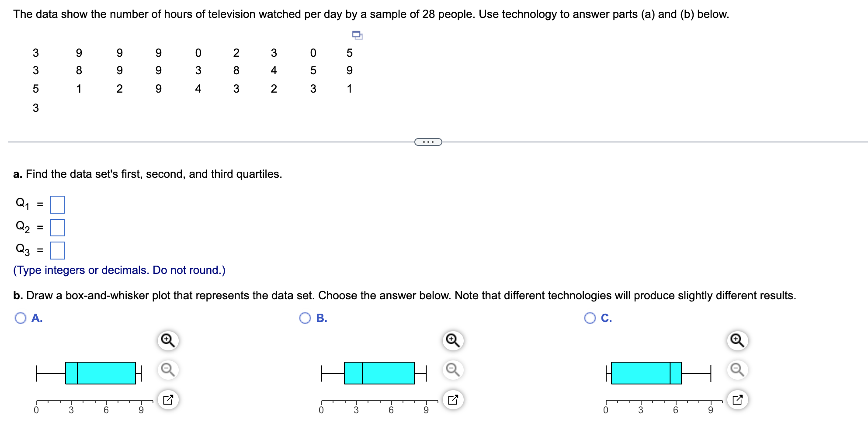Click the zoom-out magnifier on plot C
The height and width of the screenshot is (436, 868).
(738, 369)
